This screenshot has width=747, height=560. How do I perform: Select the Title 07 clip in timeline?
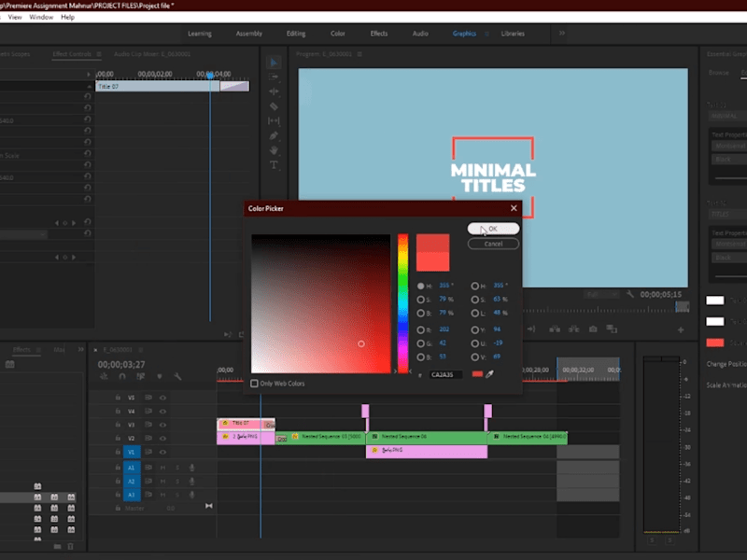(x=246, y=423)
